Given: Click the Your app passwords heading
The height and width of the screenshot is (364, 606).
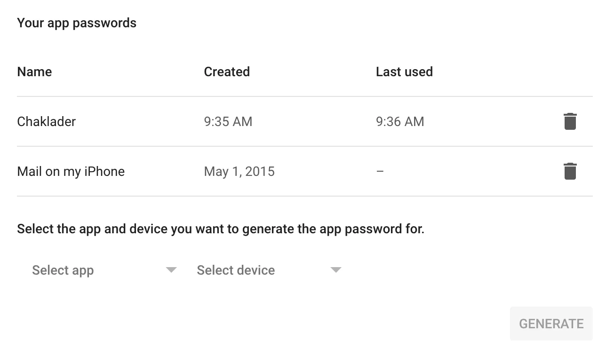Looking at the screenshot, I should coord(77,23).
